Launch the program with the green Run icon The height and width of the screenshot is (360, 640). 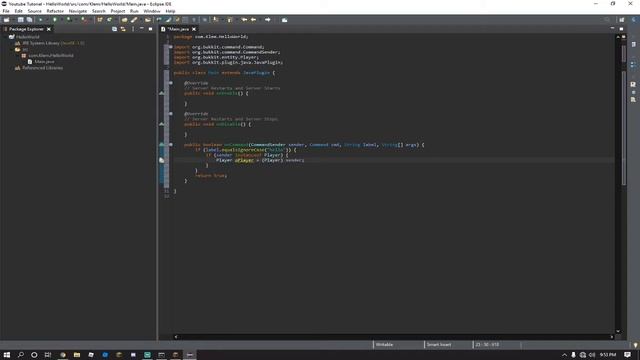click(x=54, y=20)
